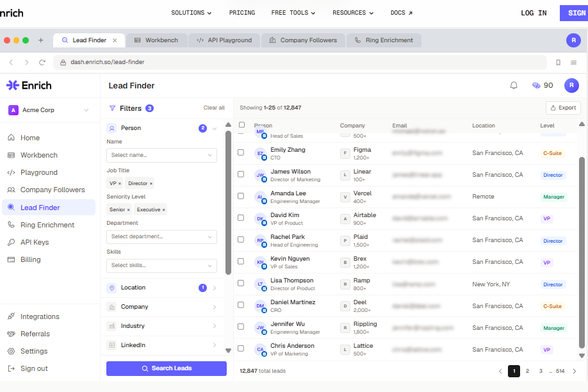
Task: Click the Filters funnel icon
Action: [112, 108]
